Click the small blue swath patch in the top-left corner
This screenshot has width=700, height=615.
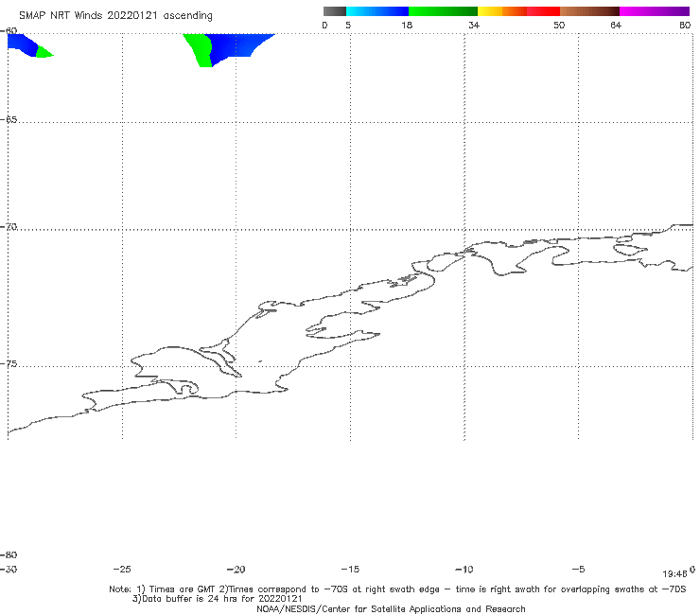click(22, 44)
